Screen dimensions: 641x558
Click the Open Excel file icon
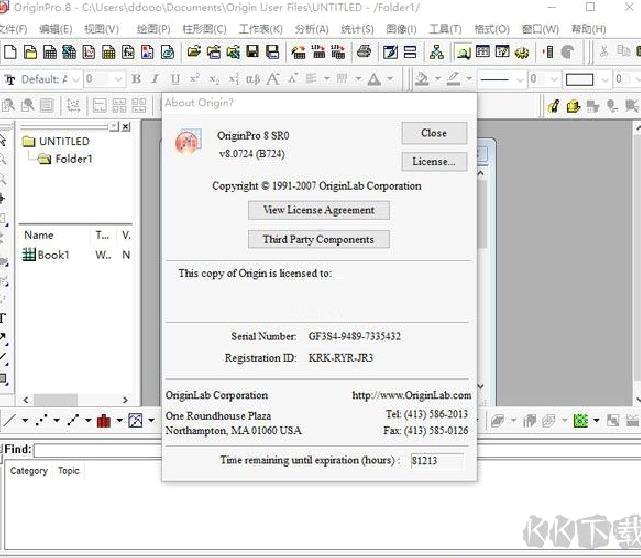point(233,52)
